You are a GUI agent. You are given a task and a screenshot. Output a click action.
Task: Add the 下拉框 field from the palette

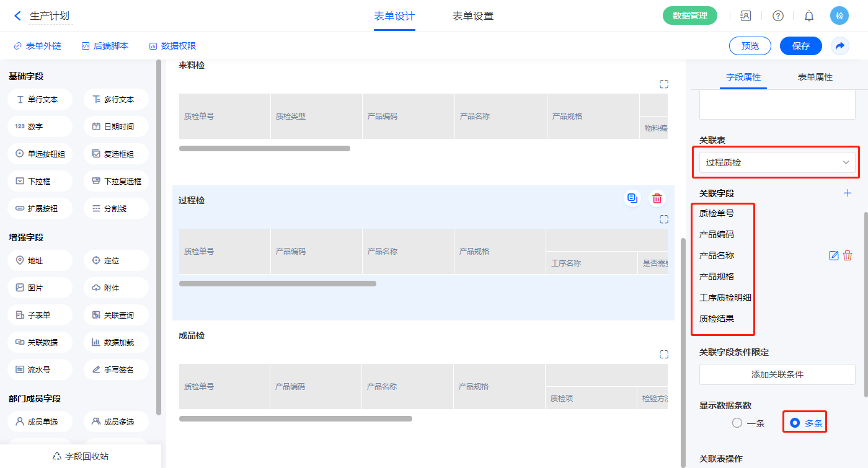point(40,182)
